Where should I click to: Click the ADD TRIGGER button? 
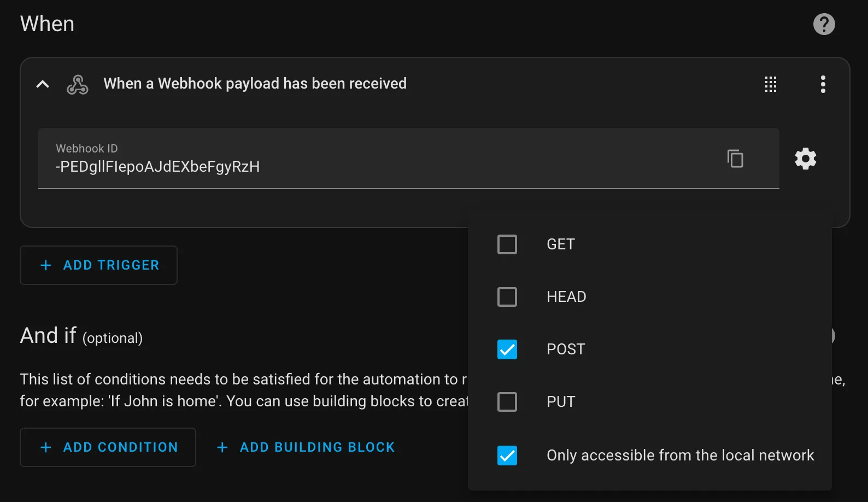click(98, 265)
